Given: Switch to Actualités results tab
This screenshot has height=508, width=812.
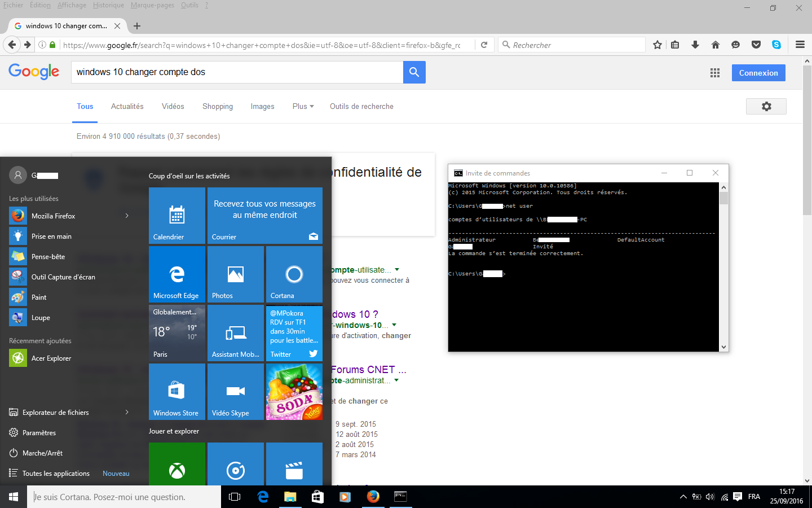Looking at the screenshot, I should pos(127,106).
